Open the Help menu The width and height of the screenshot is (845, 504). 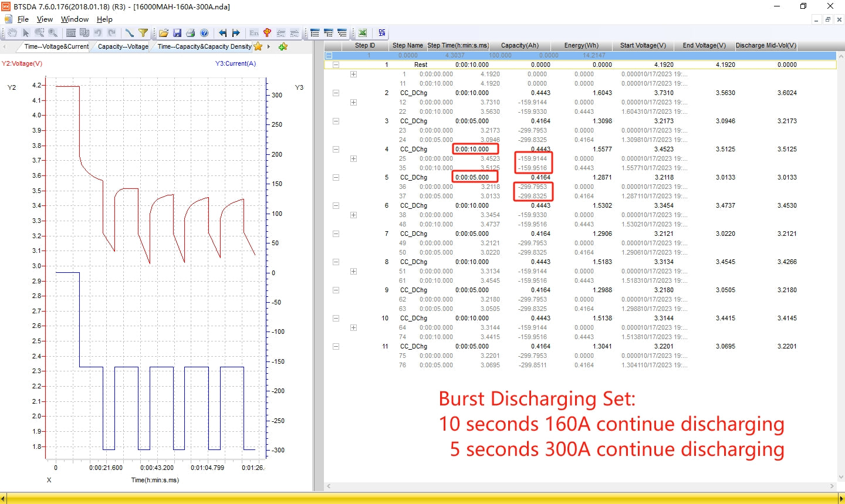104,19
